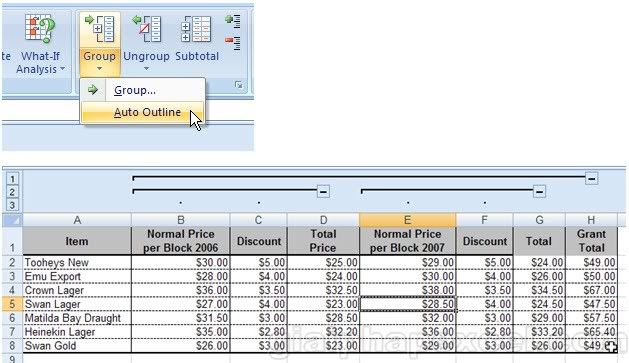This screenshot has width=629, height=363.
Task: Click the Subtotal icon
Action: 196,29
